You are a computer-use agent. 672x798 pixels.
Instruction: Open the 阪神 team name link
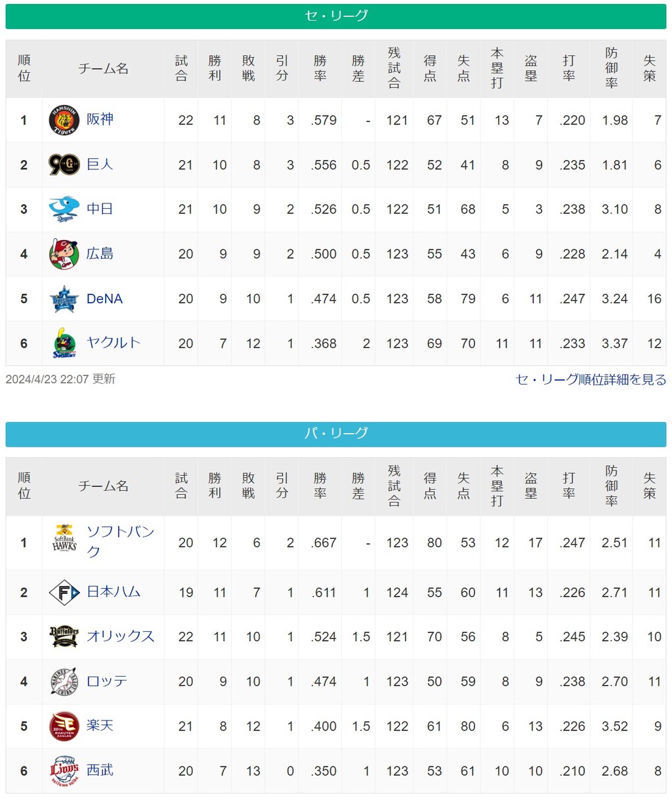(100, 119)
